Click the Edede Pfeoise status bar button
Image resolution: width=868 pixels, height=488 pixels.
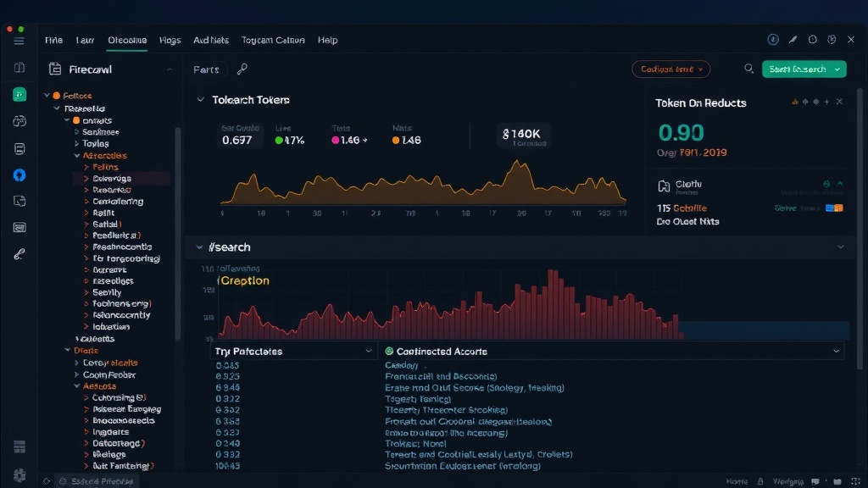click(x=97, y=481)
